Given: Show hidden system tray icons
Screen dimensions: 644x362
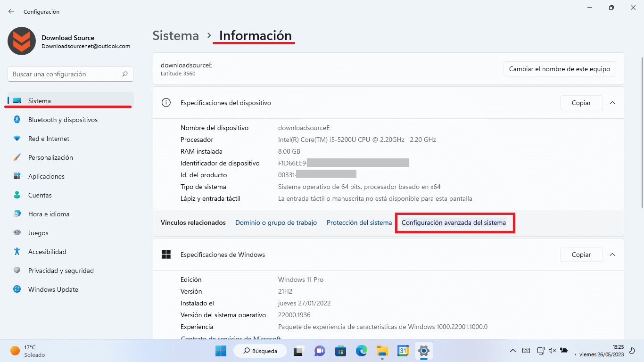Looking at the screenshot, I should [513, 351].
